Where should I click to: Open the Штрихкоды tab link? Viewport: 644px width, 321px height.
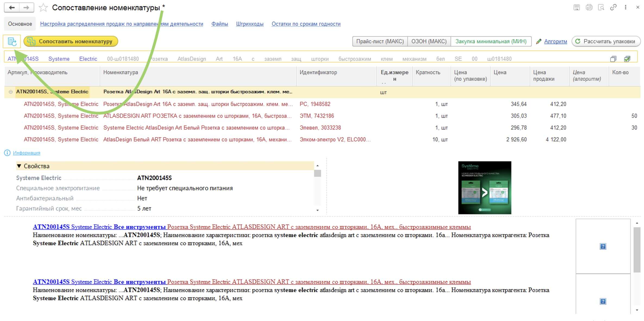[250, 24]
